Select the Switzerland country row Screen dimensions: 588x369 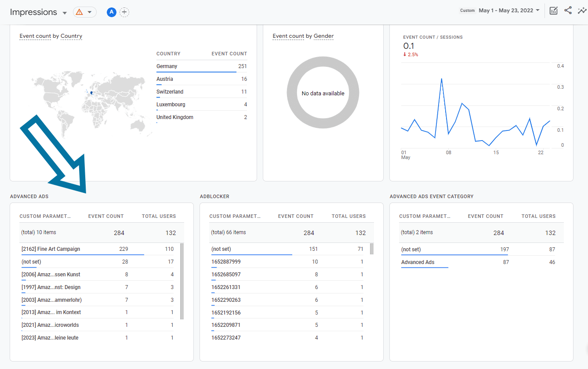202,92
